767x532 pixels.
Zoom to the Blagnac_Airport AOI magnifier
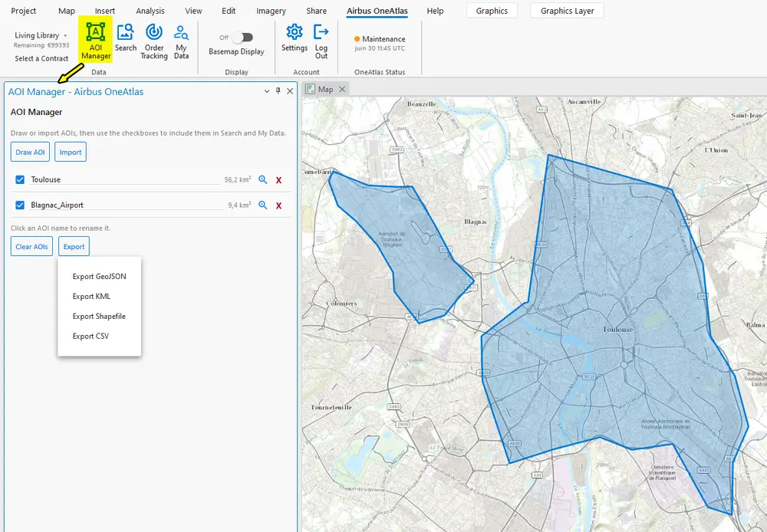(x=262, y=205)
